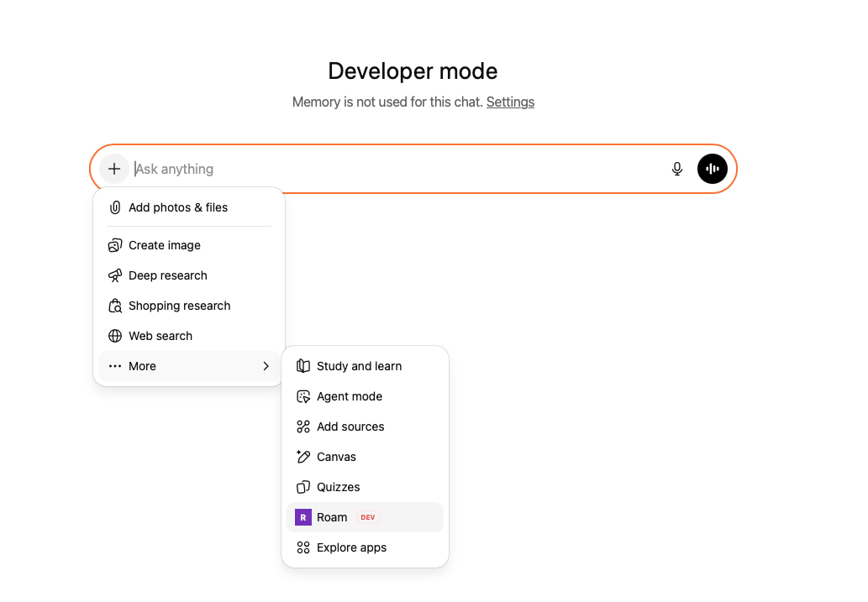Click the purple Roam icon
This screenshot has width=868, height=602.
coord(303,517)
